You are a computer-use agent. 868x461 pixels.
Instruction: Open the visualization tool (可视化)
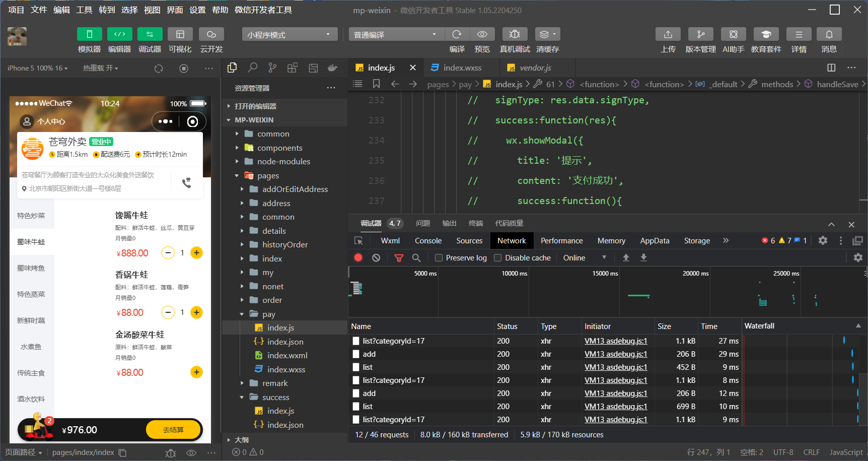(180, 34)
